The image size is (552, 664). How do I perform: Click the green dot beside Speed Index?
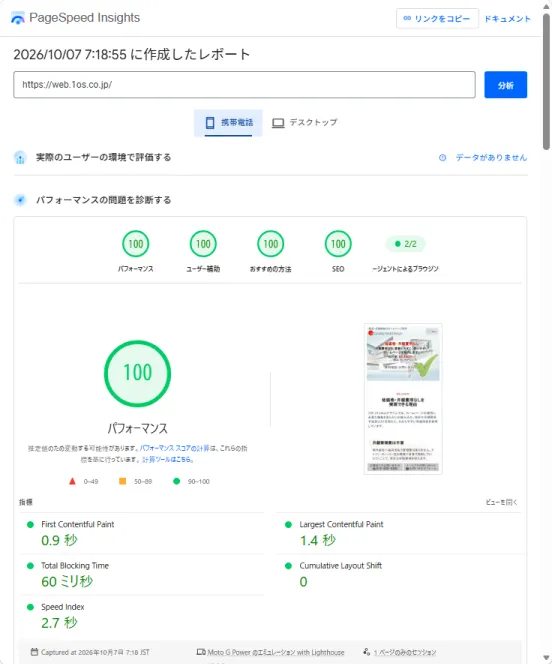(30, 607)
